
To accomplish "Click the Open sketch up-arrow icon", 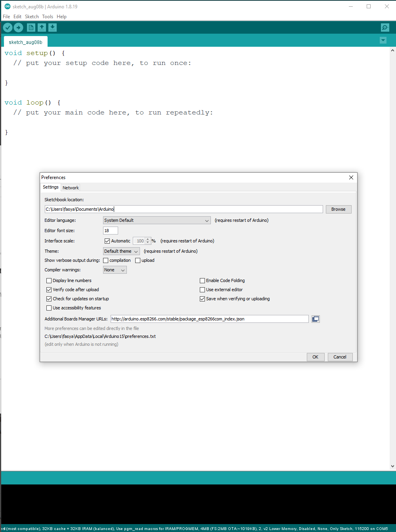I will coord(42,27).
